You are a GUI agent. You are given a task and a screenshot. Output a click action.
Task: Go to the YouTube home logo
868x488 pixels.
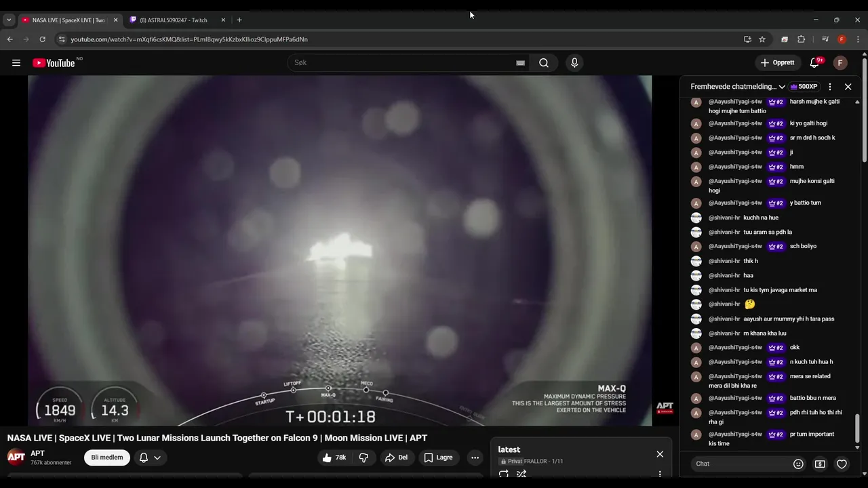(x=54, y=63)
